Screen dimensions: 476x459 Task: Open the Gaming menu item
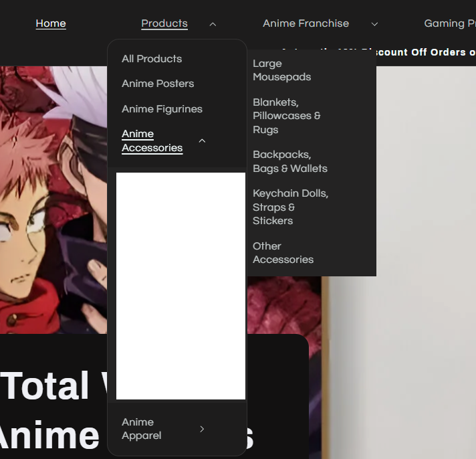click(x=450, y=23)
